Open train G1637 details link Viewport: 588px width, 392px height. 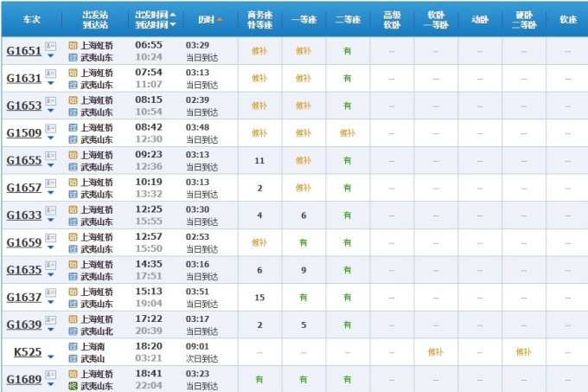pyautogui.click(x=24, y=297)
